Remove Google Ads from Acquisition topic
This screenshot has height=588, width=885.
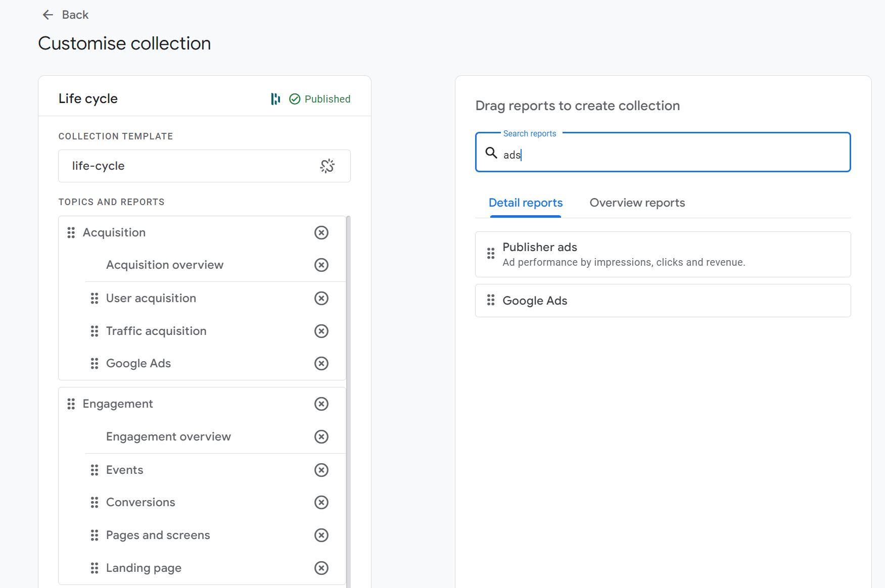[321, 363]
